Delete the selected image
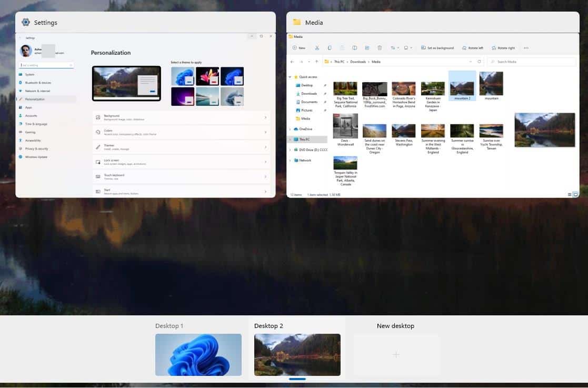The width and height of the screenshot is (588, 388). [x=380, y=47]
